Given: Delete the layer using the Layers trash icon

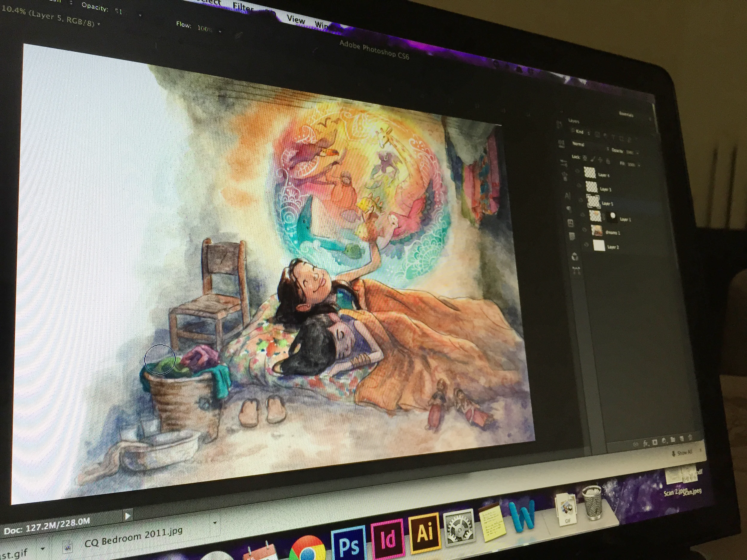Looking at the screenshot, I should point(690,438).
